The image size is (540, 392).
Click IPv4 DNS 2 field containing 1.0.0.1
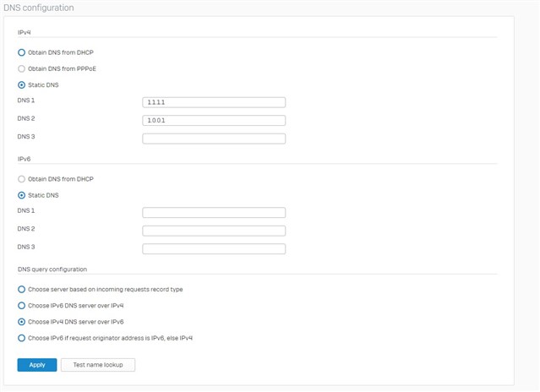click(214, 120)
